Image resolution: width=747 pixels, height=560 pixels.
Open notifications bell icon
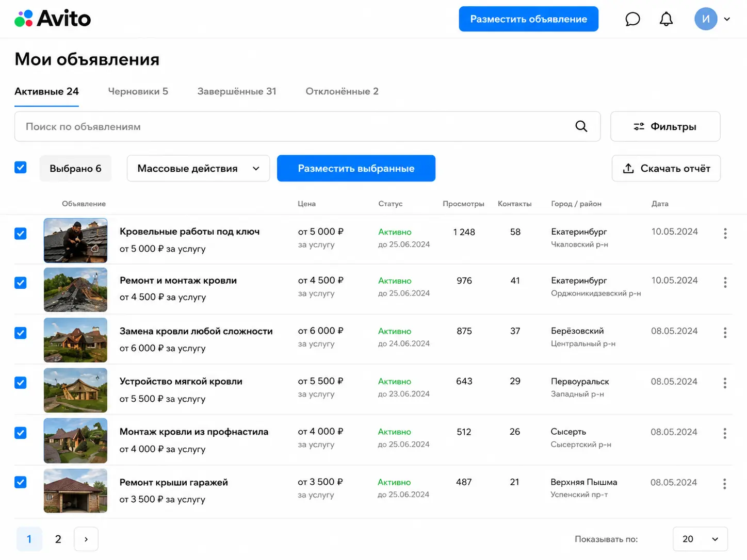click(667, 19)
